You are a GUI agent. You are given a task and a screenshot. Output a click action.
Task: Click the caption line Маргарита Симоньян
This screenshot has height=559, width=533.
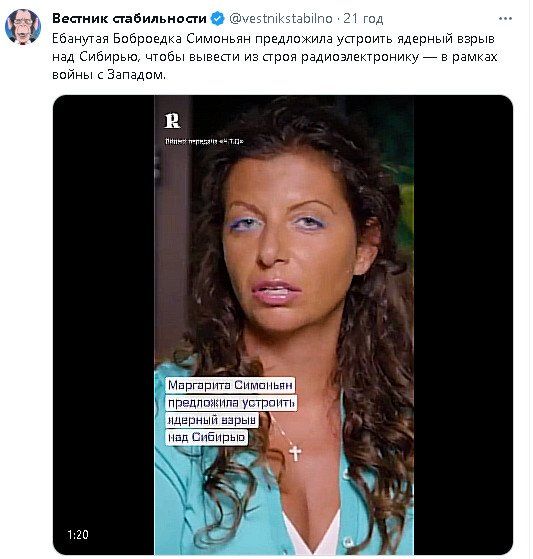pyautogui.click(x=230, y=385)
